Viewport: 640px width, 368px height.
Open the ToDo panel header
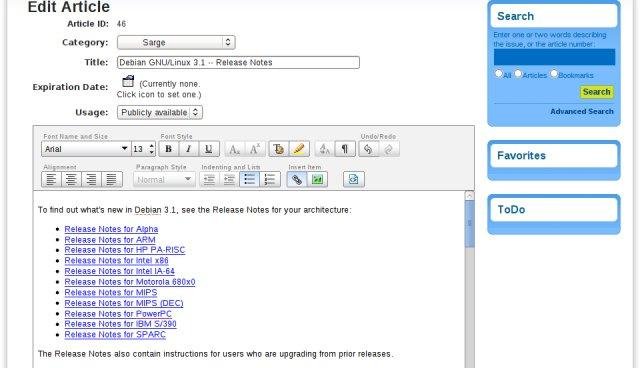(553, 210)
